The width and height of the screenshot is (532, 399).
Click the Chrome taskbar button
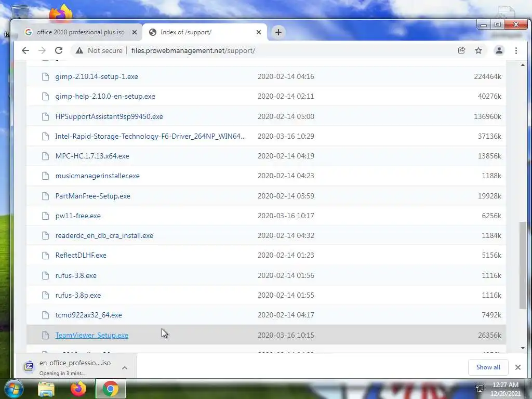click(110, 389)
